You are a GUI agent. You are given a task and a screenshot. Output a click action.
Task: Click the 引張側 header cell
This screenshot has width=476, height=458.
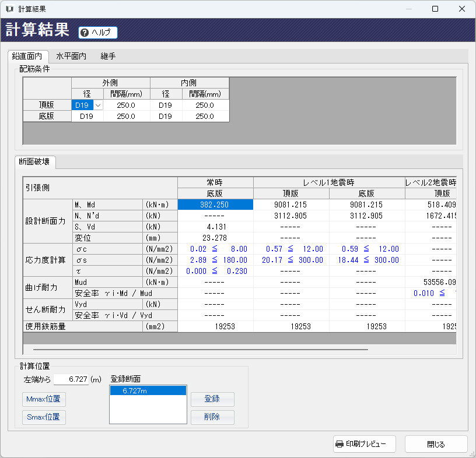(100, 188)
